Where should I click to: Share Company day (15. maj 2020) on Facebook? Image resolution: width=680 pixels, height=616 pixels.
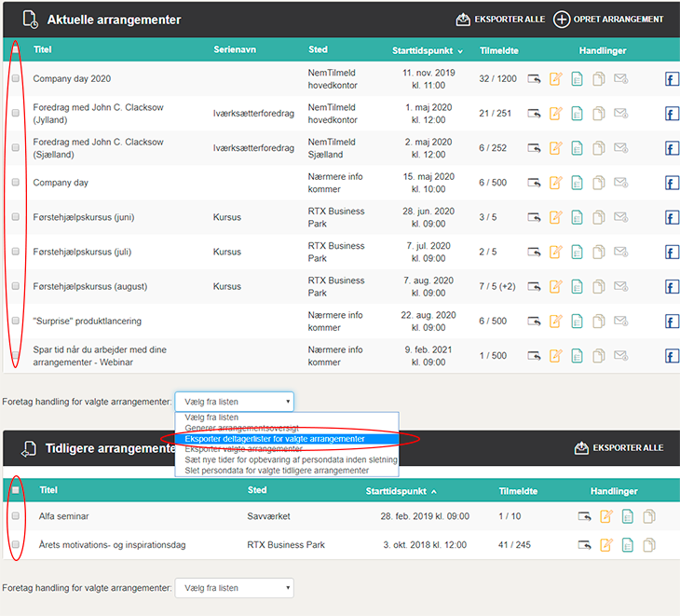tap(672, 183)
